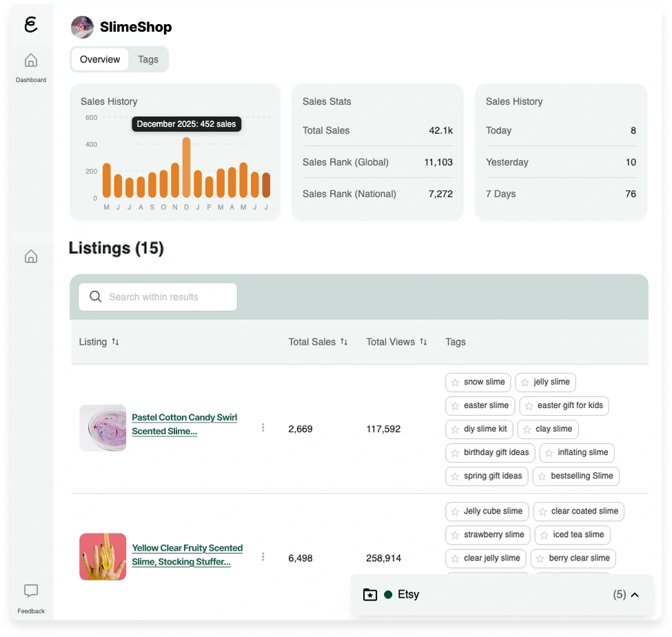Star the clay slime tag
The image size is (672, 637).
point(527,429)
